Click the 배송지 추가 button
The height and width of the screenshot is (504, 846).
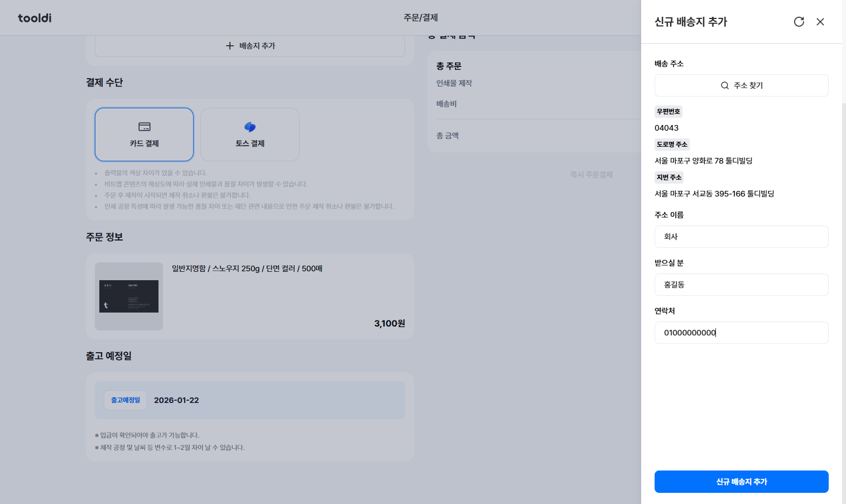tap(250, 46)
